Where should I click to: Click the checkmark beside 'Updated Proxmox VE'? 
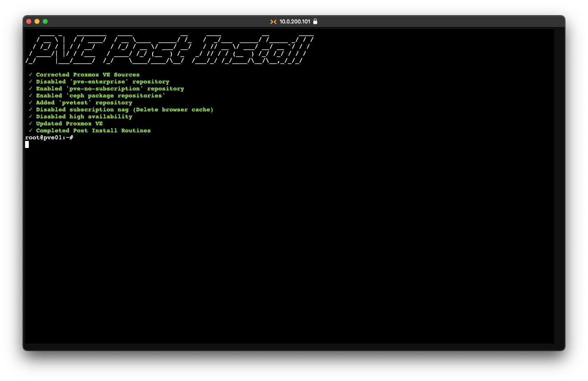pos(30,123)
